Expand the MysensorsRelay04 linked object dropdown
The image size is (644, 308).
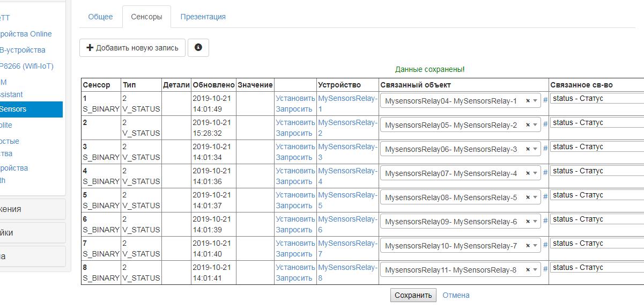point(535,101)
